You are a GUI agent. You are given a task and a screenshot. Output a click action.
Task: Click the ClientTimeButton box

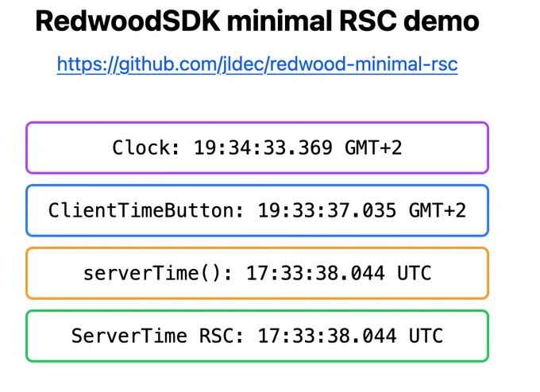click(x=257, y=210)
